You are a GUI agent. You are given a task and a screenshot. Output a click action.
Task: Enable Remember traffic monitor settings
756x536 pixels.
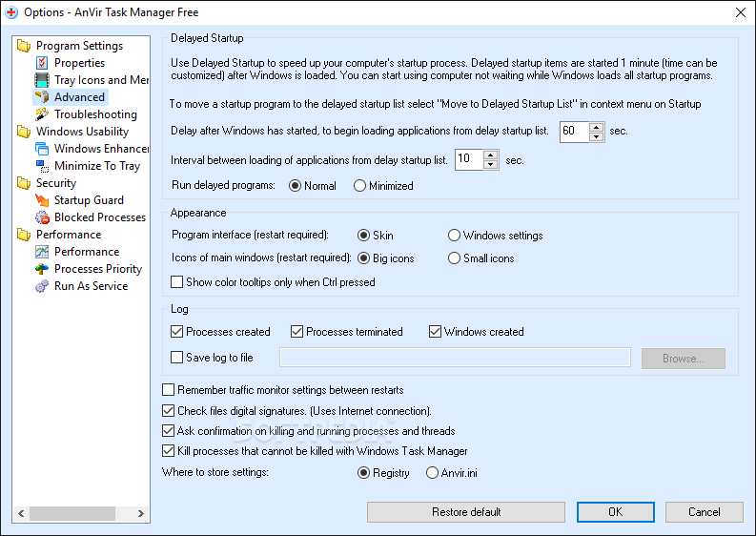(169, 389)
